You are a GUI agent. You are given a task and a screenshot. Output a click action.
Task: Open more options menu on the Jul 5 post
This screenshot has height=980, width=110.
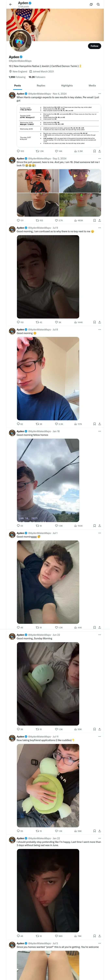click(x=99, y=943)
